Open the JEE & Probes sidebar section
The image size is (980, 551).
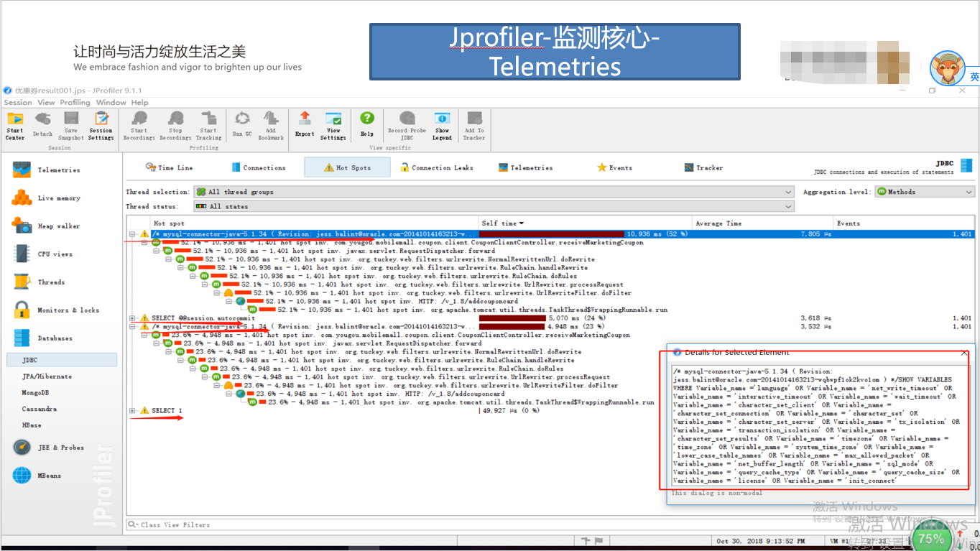pyautogui.click(x=61, y=448)
